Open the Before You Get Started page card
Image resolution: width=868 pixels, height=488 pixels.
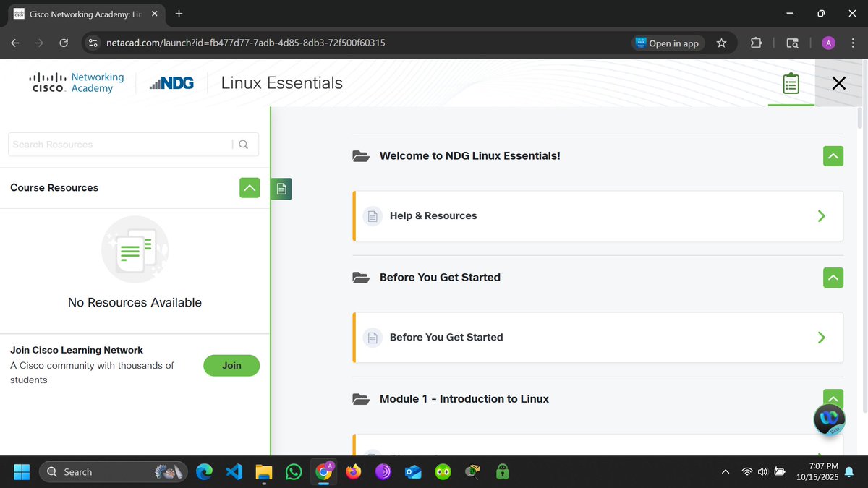[x=597, y=337]
